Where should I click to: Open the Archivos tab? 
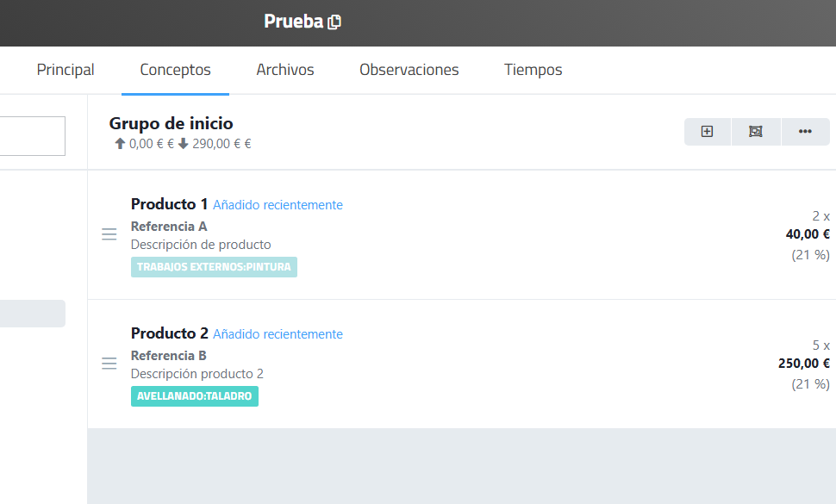[285, 70]
